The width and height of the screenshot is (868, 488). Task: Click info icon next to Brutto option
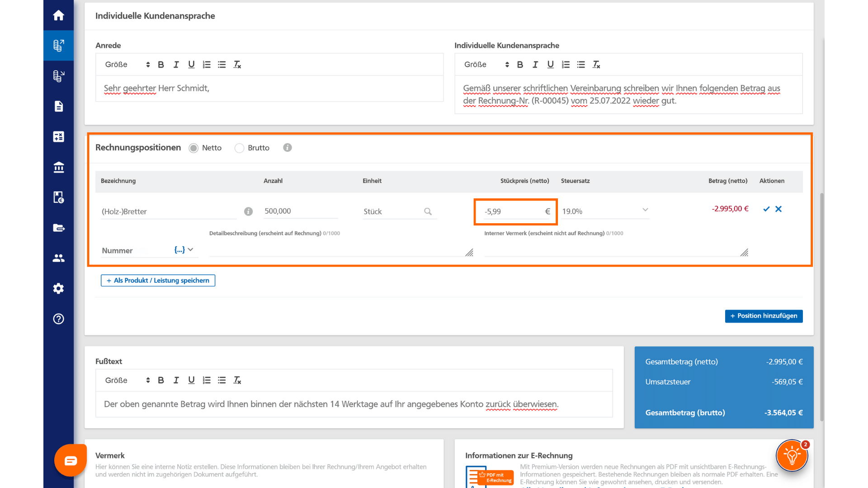tap(288, 147)
